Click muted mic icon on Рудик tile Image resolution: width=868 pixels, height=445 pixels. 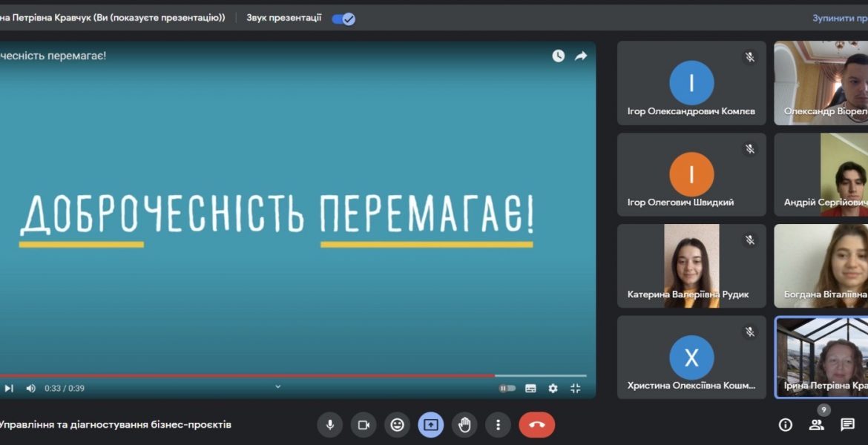pyautogui.click(x=749, y=240)
